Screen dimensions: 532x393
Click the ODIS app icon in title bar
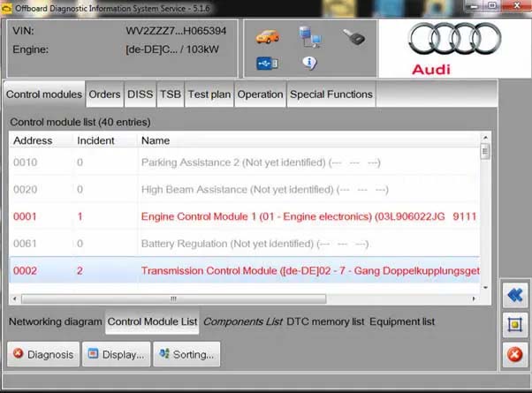click(6, 8)
